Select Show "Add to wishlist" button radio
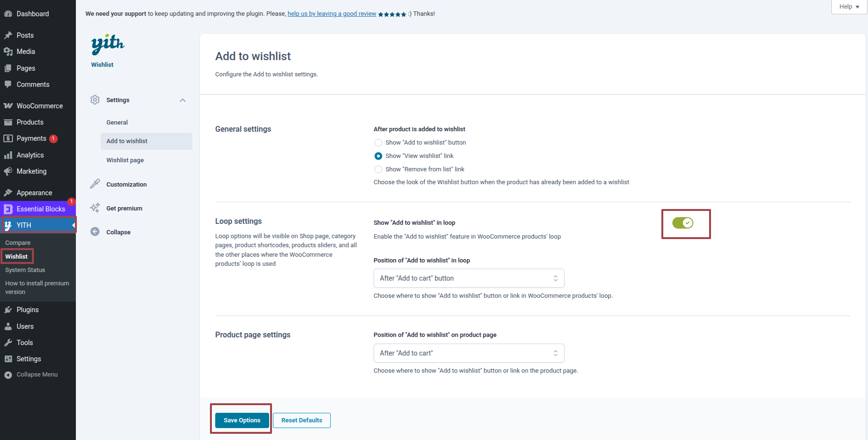 pyautogui.click(x=378, y=143)
